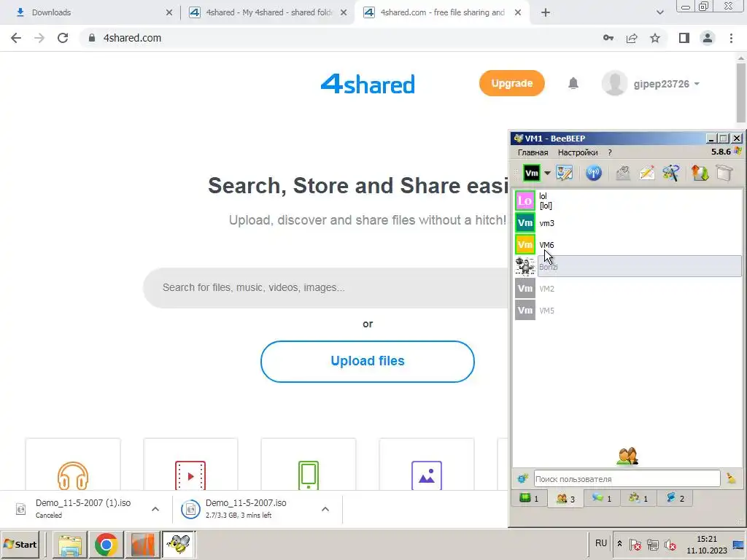Click the blue network broadcast icon
The height and width of the screenshot is (560, 747).
[x=594, y=174]
